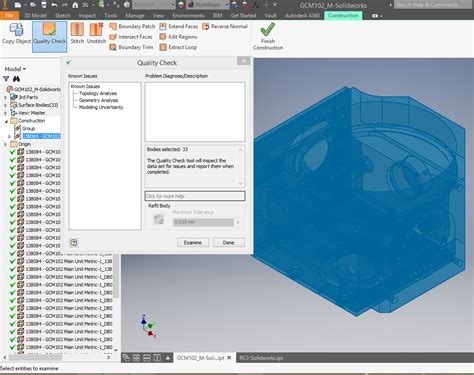The width and height of the screenshot is (474, 375).
Task: Close the Quality Check dialog
Action: (x=244, y=61)
